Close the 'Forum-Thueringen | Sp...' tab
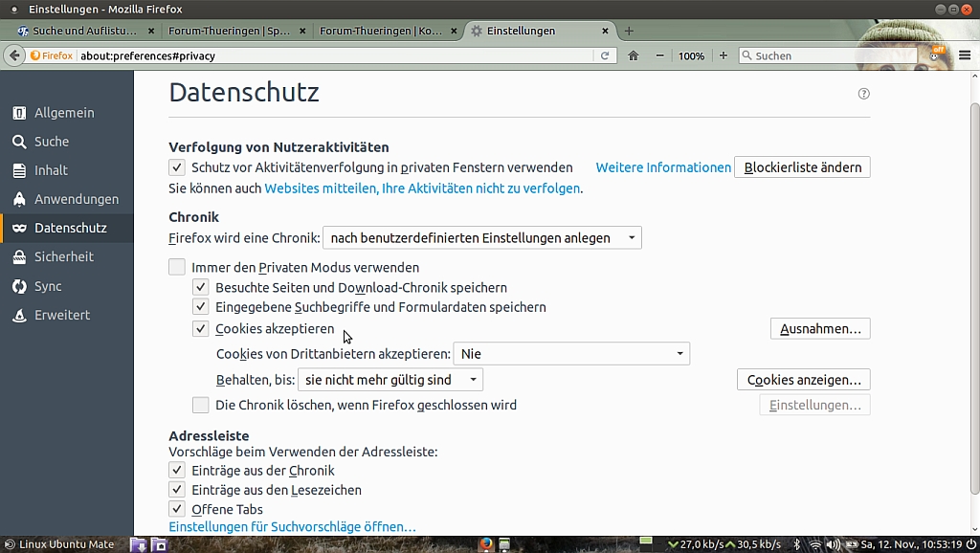 point(302,31)
